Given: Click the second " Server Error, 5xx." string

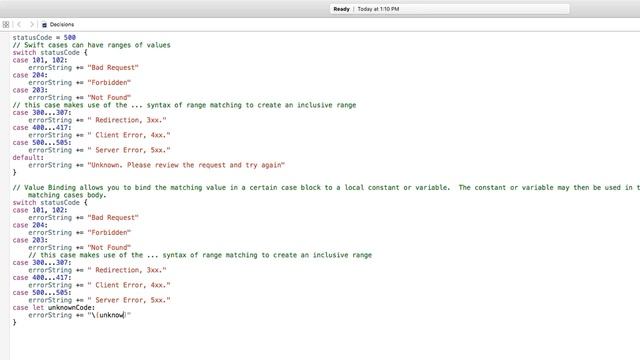Looking at the screenshot, I should [129, 300].
